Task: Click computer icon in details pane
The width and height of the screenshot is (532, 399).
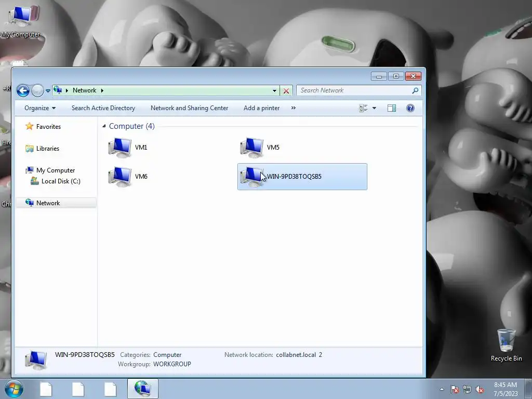Action: click(x=36, y=361)
